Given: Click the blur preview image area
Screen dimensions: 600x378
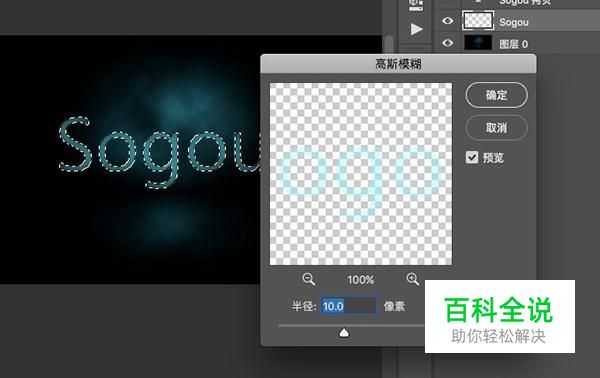Looking at the screenshot, I should click(x=360, y=174).
